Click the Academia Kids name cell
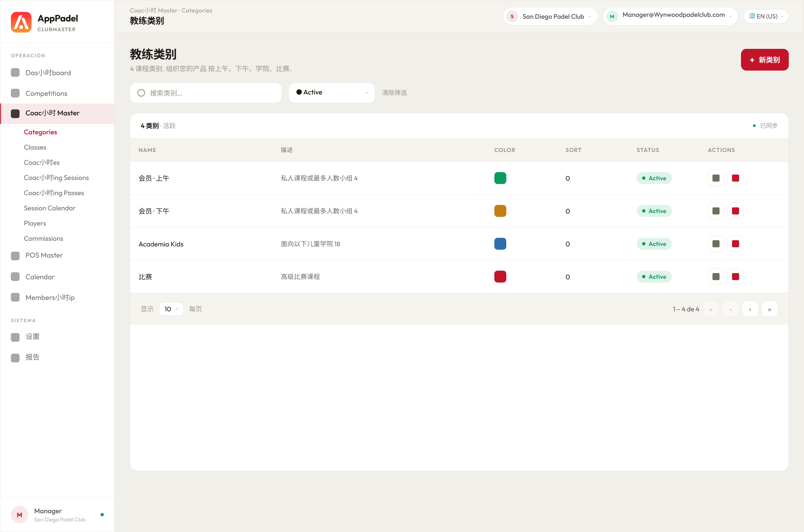The image size is (804, 532). click(x=161, y=244)
